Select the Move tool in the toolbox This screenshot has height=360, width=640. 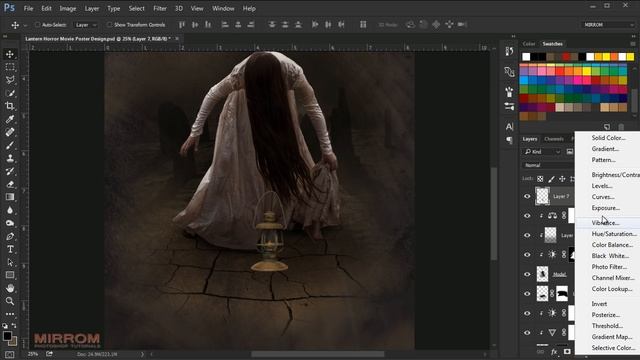pos(10,54)
